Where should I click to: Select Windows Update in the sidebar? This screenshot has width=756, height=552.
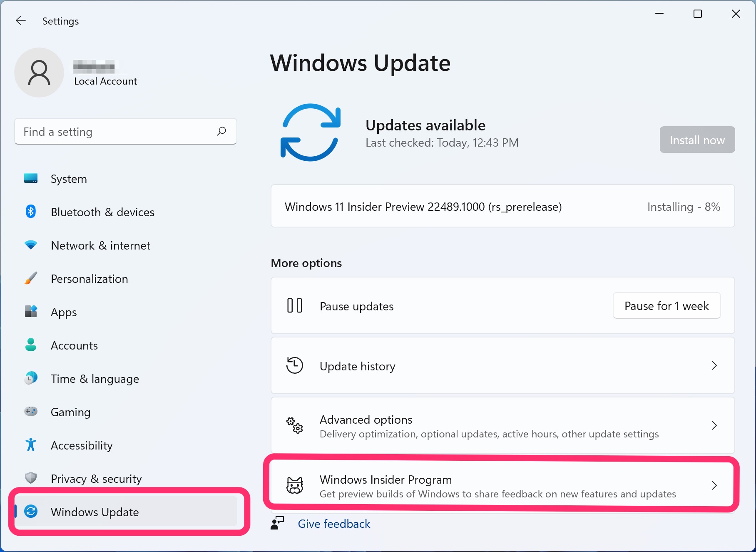(95, 512)
